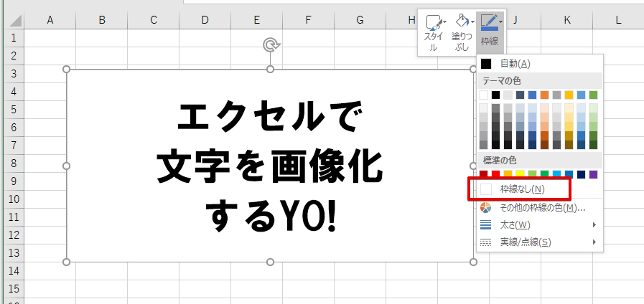Open the 塗りつぶし dropdown arrow

tap(473, 22)
